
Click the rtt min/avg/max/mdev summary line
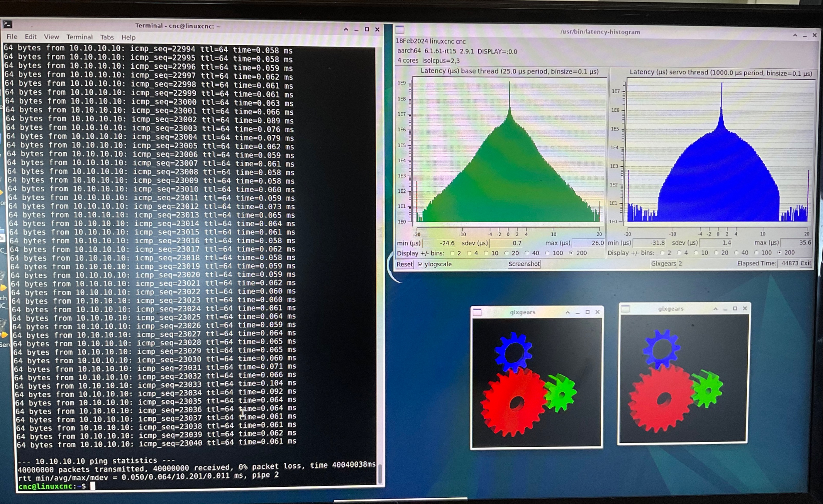(149, 476)
